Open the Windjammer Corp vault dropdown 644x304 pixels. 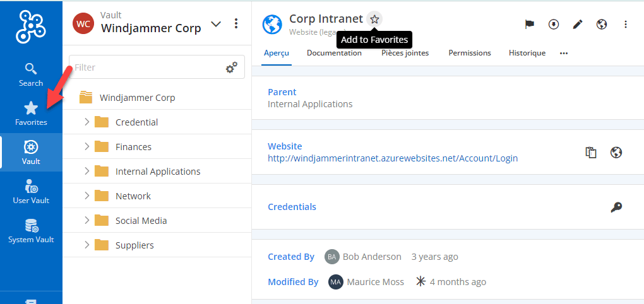(216, 24)
